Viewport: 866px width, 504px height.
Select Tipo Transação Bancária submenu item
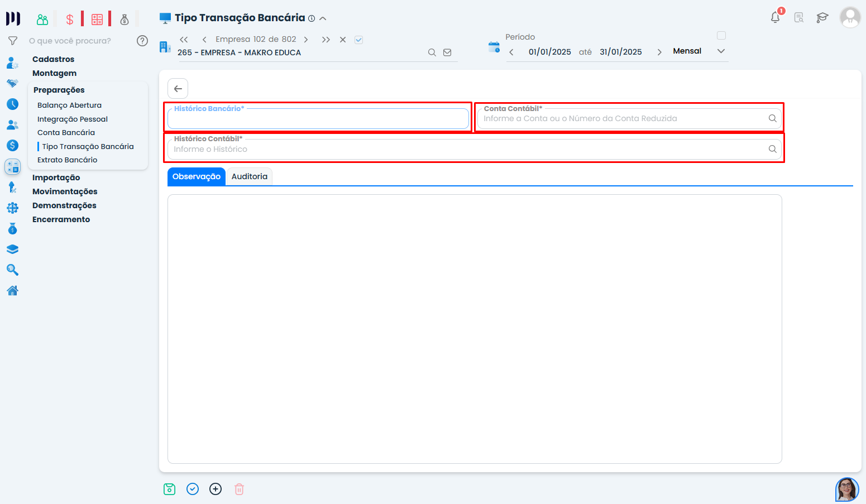click(88, 146)
